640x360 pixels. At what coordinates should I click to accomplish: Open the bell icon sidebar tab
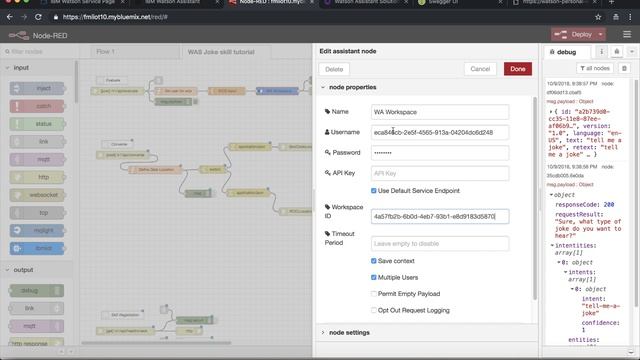(x=617, y=52)
